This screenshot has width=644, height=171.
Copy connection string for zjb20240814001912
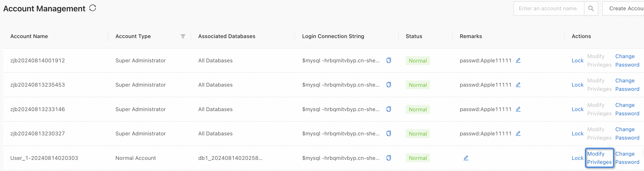tap(388, 61)
